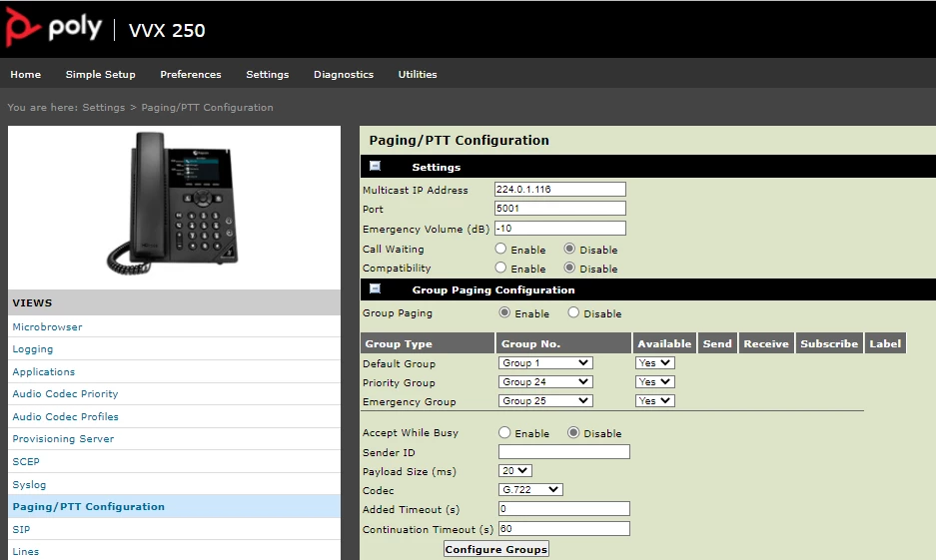Open Audio Codec Profiles link
This screenshot has height=560, width=936.
coord(65,416)
